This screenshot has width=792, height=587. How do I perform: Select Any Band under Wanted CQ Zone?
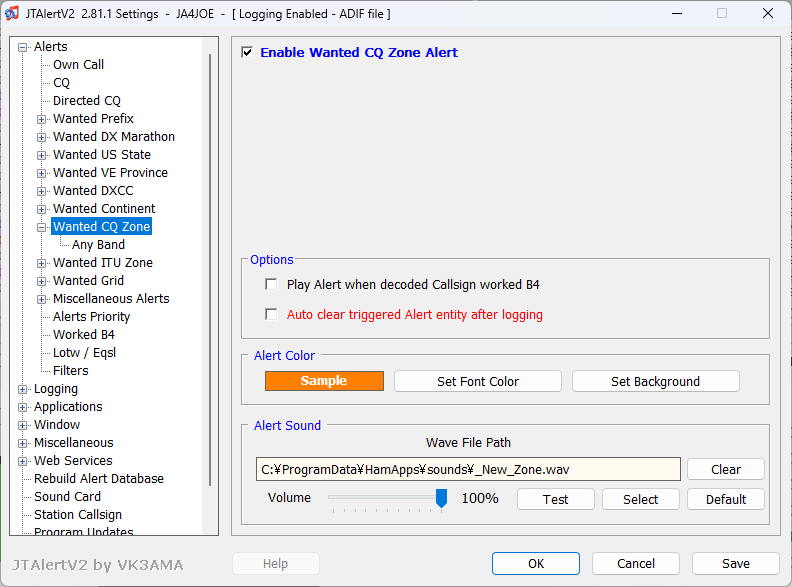pos(98,245)
